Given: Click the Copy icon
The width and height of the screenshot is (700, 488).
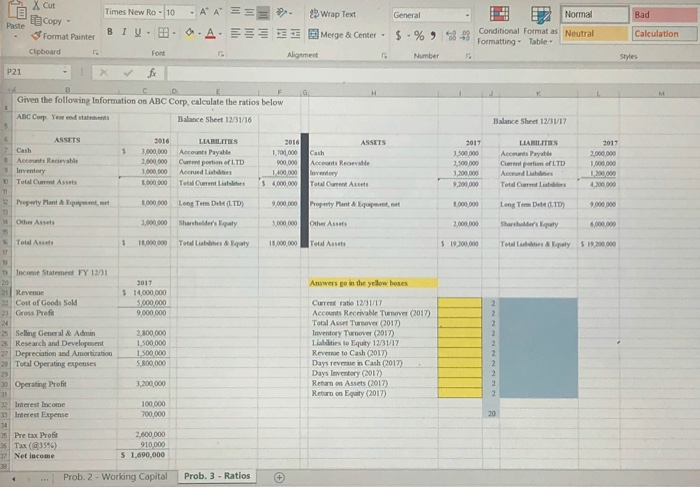Looking at the screenshot, I should coord(36,21).
